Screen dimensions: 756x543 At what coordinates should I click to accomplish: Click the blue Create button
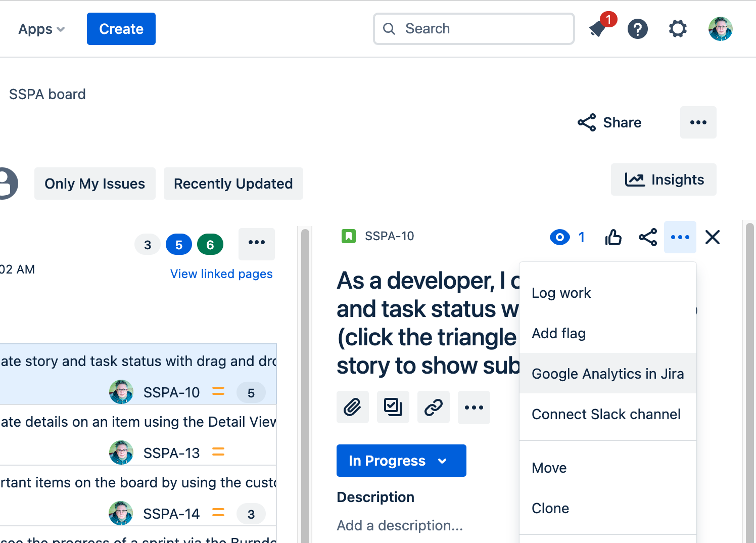pyautogui.click(x=121, y=29)
